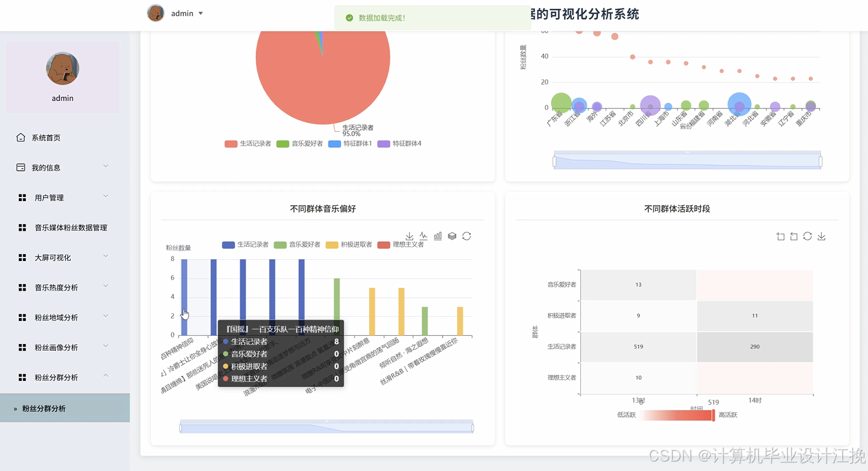This screenshot has height=471, width=868.
Task: Click the music preference chart zoom slider bar
Action: [326, 427]
